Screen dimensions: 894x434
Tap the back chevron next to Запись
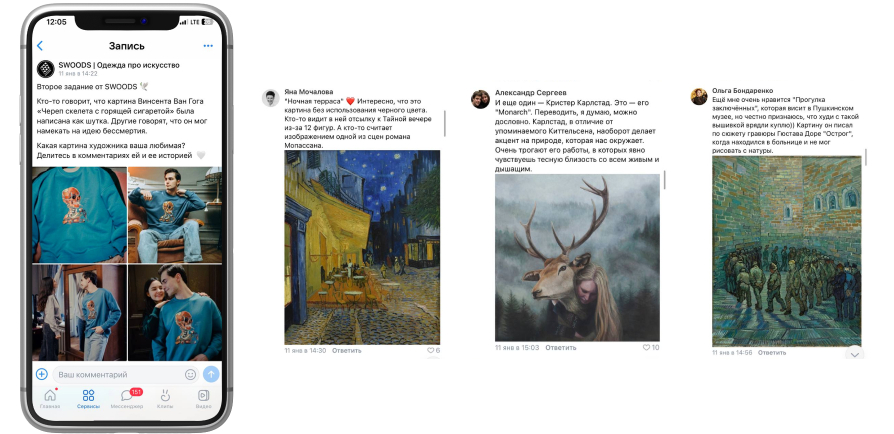click(40, 46)
